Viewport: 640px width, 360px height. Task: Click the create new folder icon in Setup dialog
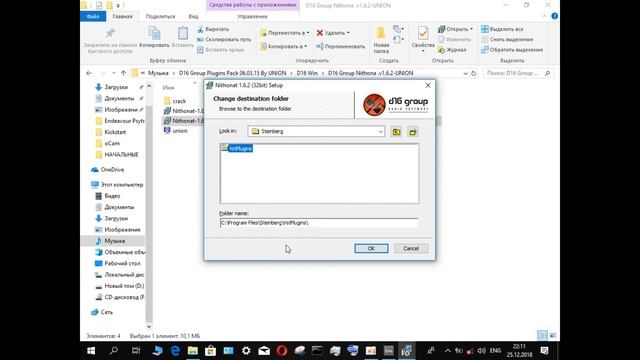[413, 132]
